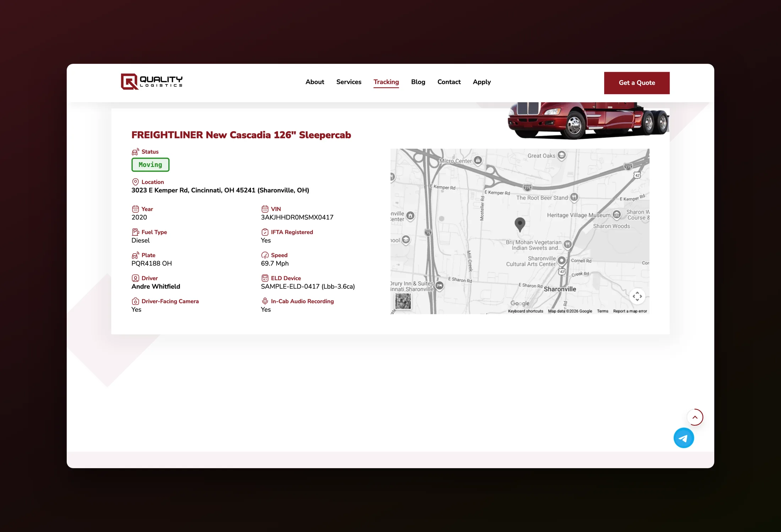Click Sharonville Cultural Arts Center pin

pyautogui.click(x=561, y=261)
